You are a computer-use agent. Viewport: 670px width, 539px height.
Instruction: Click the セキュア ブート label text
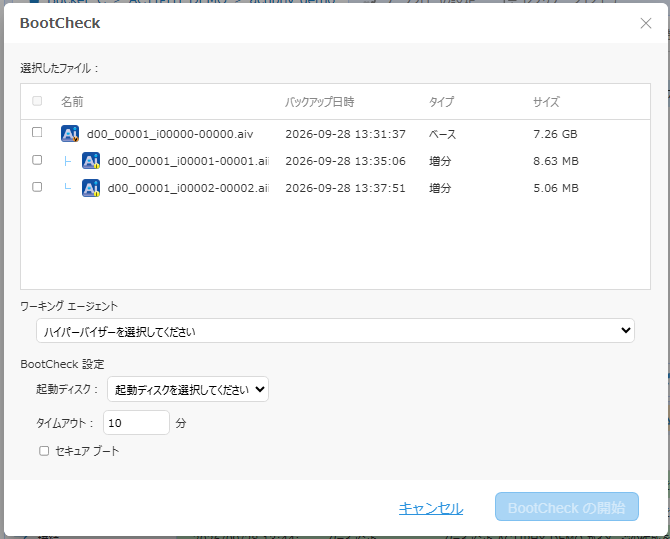pyautogui.click(x=87, y=451)
